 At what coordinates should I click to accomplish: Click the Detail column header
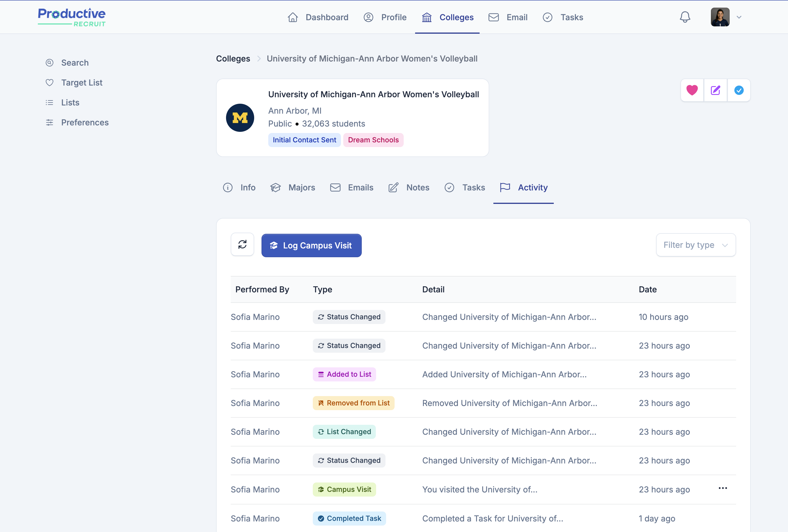[433, 289]
